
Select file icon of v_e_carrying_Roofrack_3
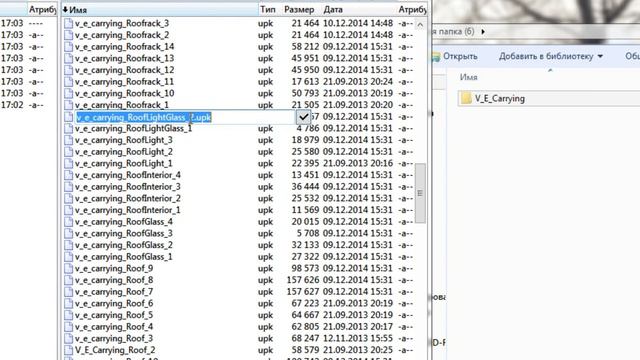coord(69,23)
